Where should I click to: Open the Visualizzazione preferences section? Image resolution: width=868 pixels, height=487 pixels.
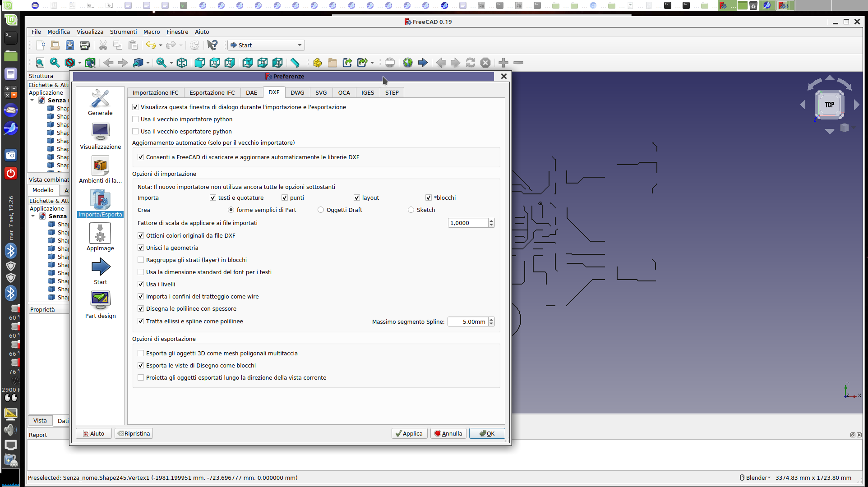point(100,136)
